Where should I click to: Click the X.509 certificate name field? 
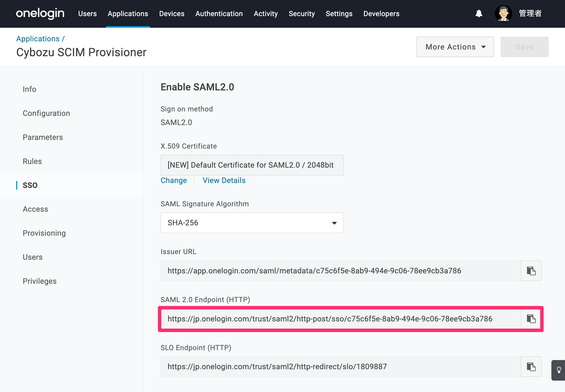tap(252, 165)
